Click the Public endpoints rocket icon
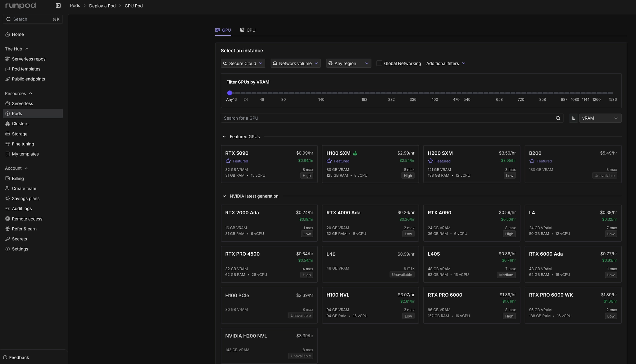This screenshot has width=636, height=364. click(7, 79)
